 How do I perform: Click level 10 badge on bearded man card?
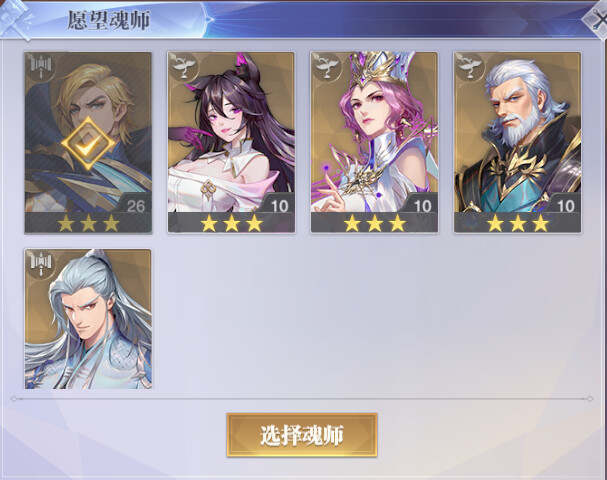tap(565, 205)
